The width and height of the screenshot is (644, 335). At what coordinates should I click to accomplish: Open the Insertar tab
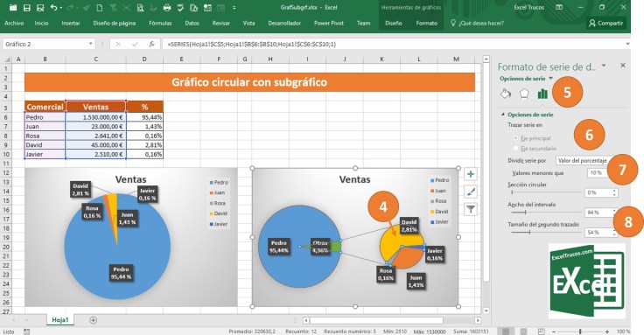[71, 24]
